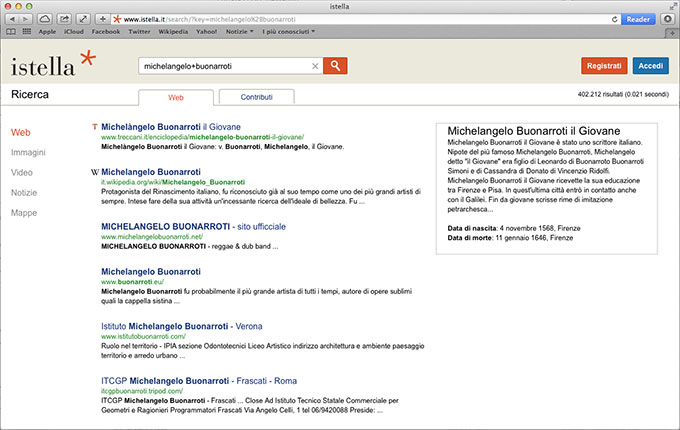Image resolution: width=680 pixels, height=430 pixels.
Task: Select Mappe in left sidebar
Action: click(x=24, y=213)
